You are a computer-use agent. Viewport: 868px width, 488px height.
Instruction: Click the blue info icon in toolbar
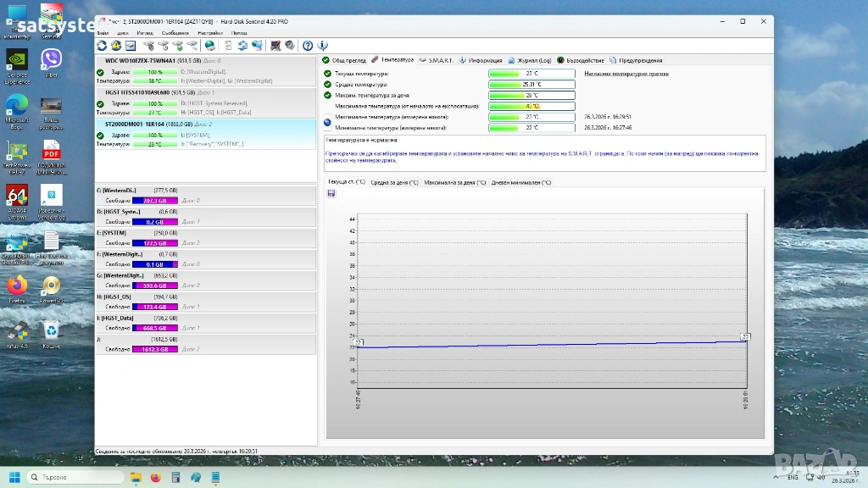coord(322,46)
